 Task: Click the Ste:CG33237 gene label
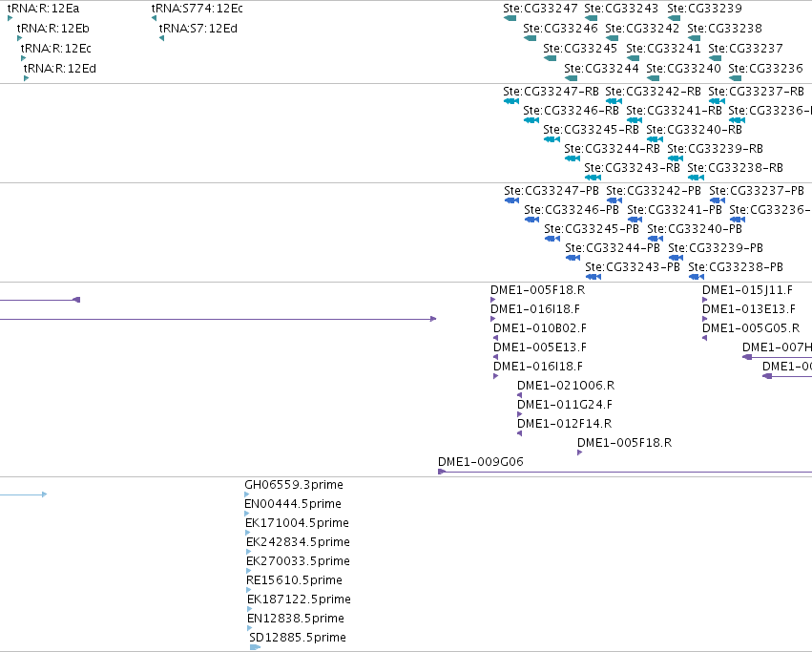[x=746, y=48]
